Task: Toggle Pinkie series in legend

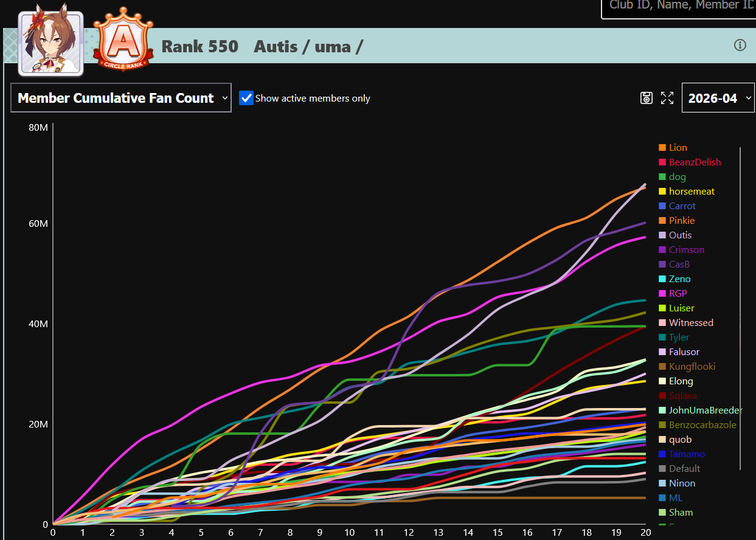Action: tap(676, 220)
